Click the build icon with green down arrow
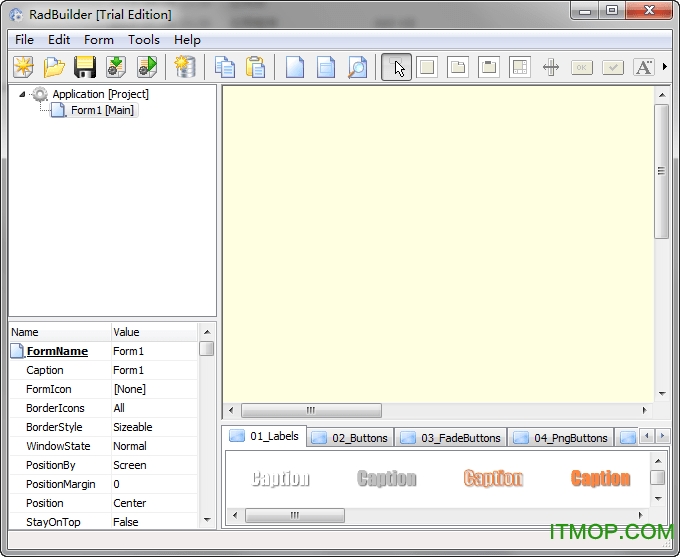Viewport: 680px width, 557px height. coord(116,67)
